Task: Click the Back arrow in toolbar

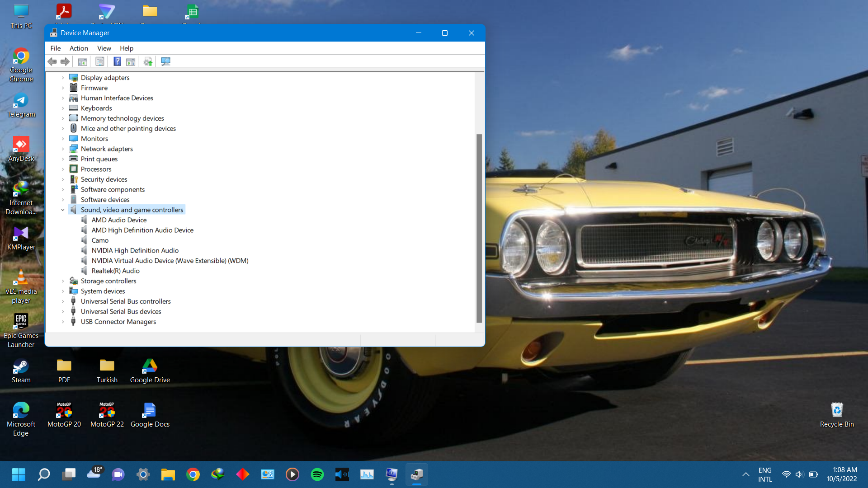Action: [52, 61]
